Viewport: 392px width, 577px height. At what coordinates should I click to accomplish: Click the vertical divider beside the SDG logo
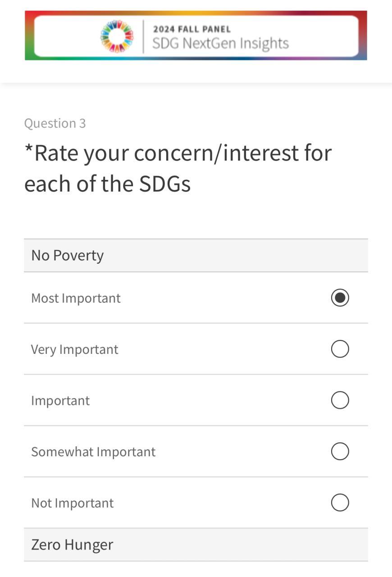tap(143, 36)
